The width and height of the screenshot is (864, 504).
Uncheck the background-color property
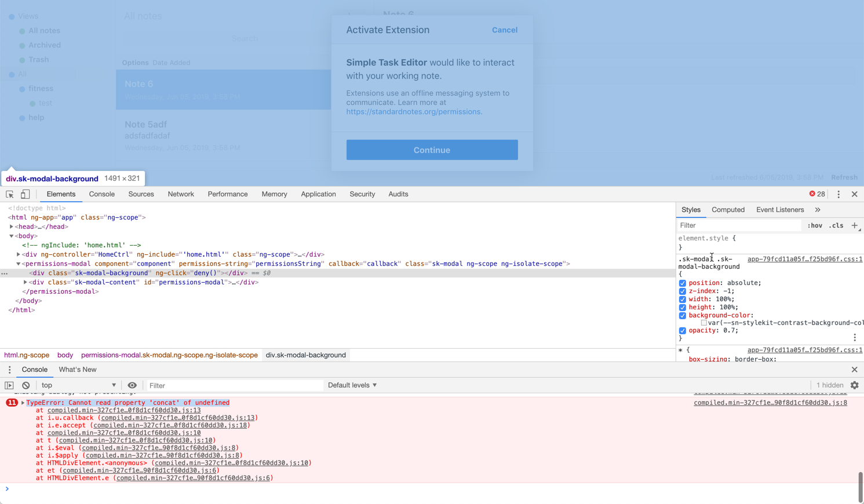pyautogui.click(x=683, y=316)
